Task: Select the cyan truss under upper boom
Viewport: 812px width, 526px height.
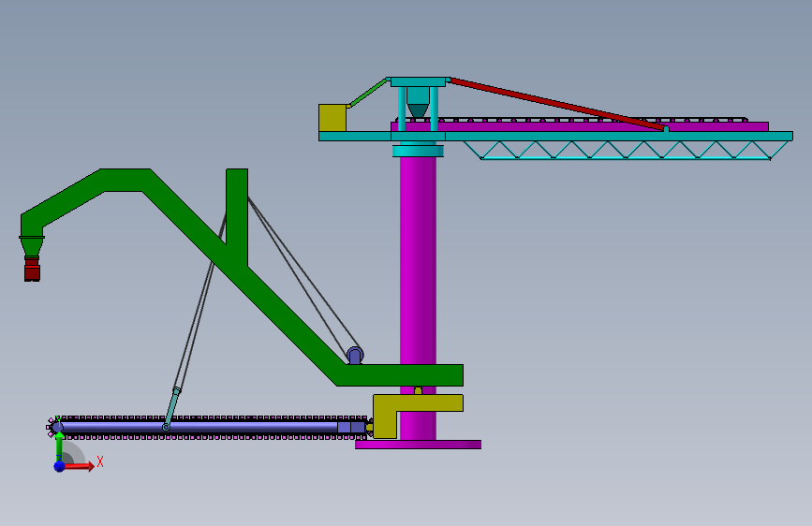Action: [x=626, y=150]
